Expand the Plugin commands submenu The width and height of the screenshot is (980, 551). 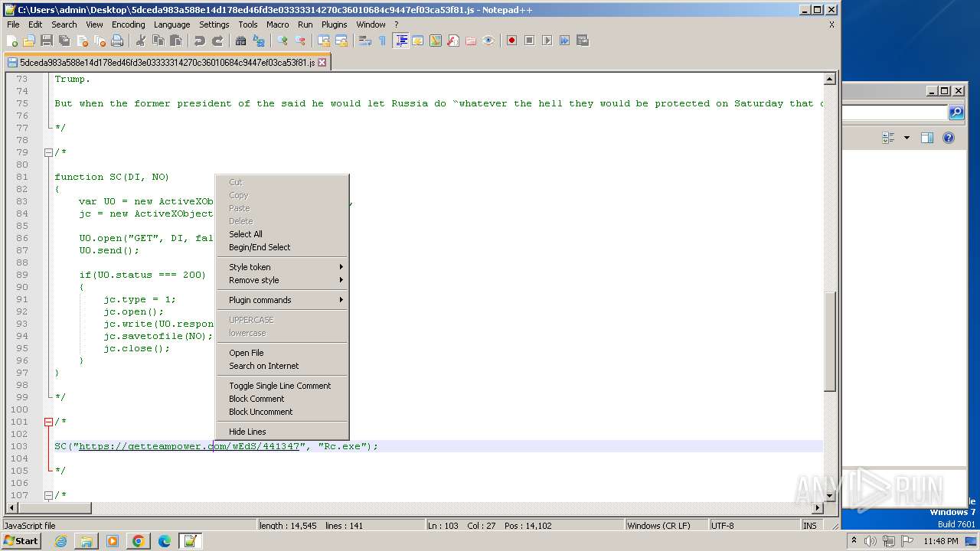(x=282, y=300)
